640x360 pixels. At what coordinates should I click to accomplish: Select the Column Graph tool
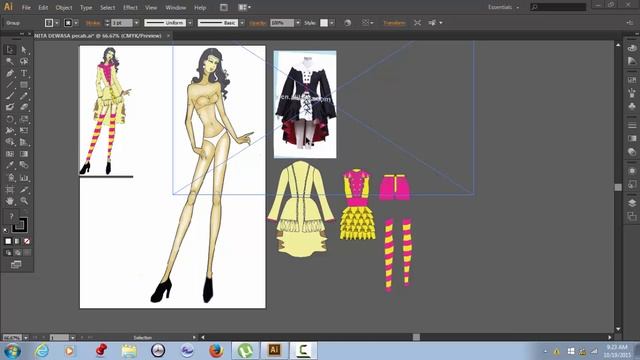click(24, 178)
